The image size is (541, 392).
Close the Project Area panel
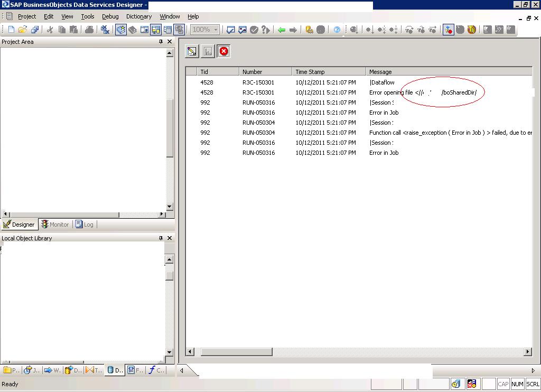pyautogui.click(x=170, y=42)
